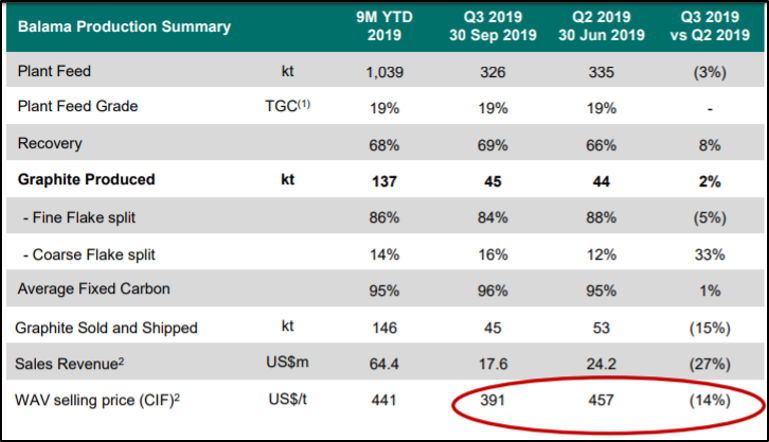This screenshot has height=442, width=769.
Task: Click the Recovery Q2 value 66%
Action: click(601, 146)
